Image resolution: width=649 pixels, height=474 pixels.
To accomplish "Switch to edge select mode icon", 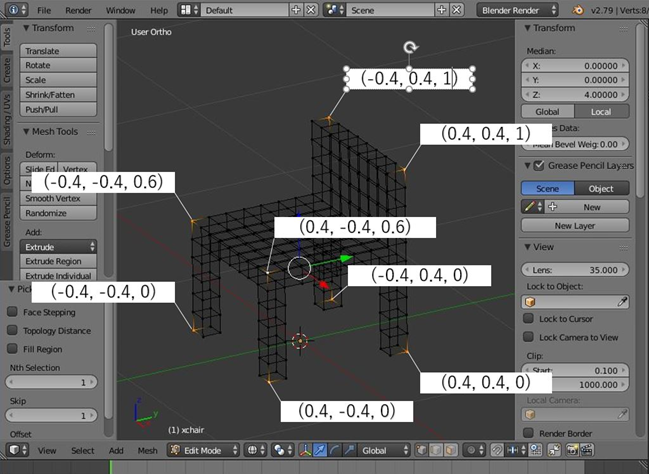I will coord(436,450).
